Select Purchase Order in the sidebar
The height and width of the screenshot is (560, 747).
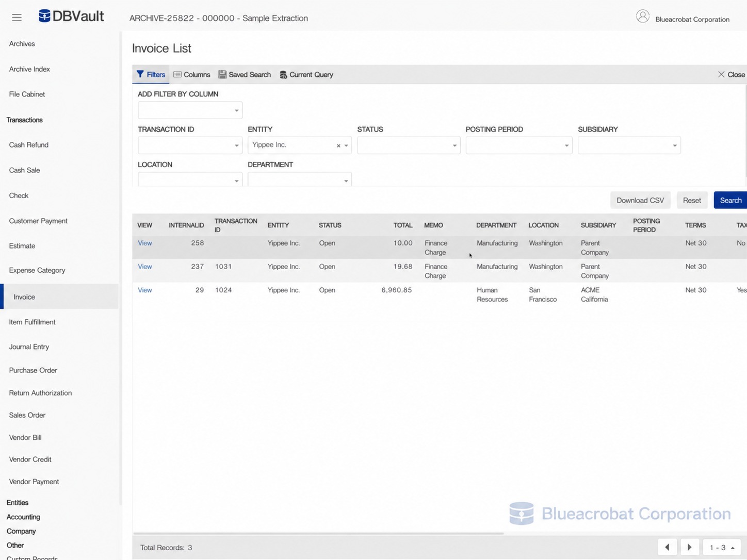click(33, 370)
